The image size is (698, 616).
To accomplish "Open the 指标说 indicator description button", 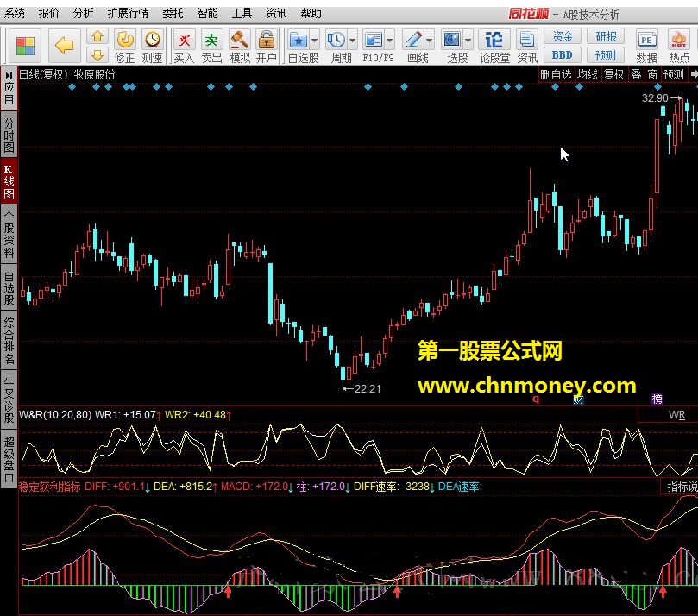I will point(680,487).
